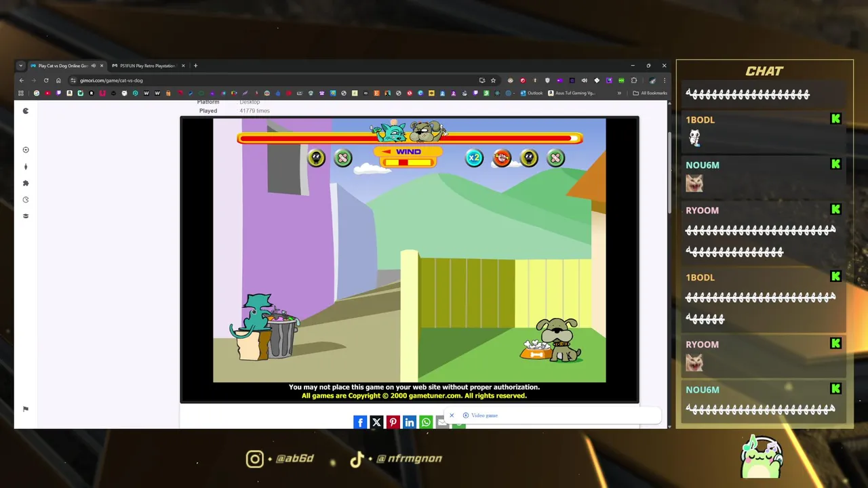View site information for gimori.com

click(x=73, y=80)
